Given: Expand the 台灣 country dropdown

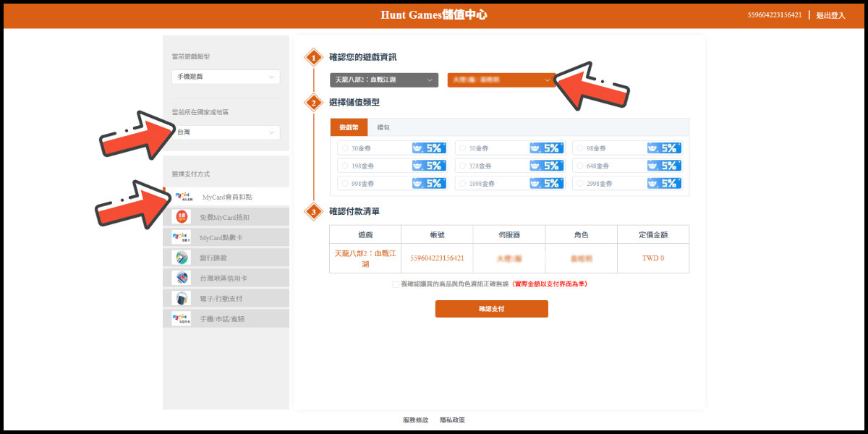Looking at the screenshot, I should pos(225,132).
